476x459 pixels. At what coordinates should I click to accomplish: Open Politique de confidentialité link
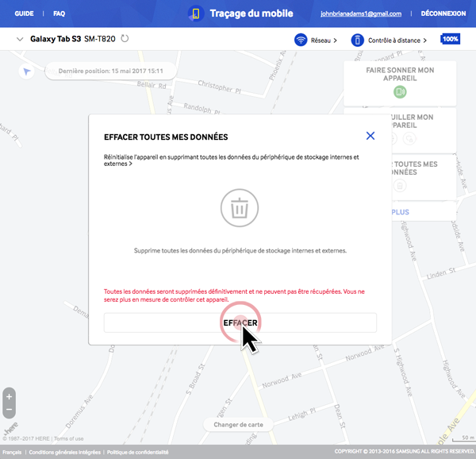[x=137, y=452]
